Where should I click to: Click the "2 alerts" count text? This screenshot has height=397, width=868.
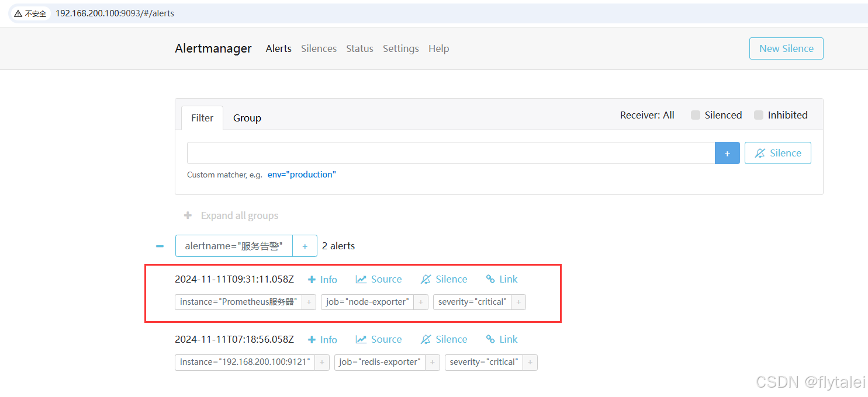click(338, 246)
